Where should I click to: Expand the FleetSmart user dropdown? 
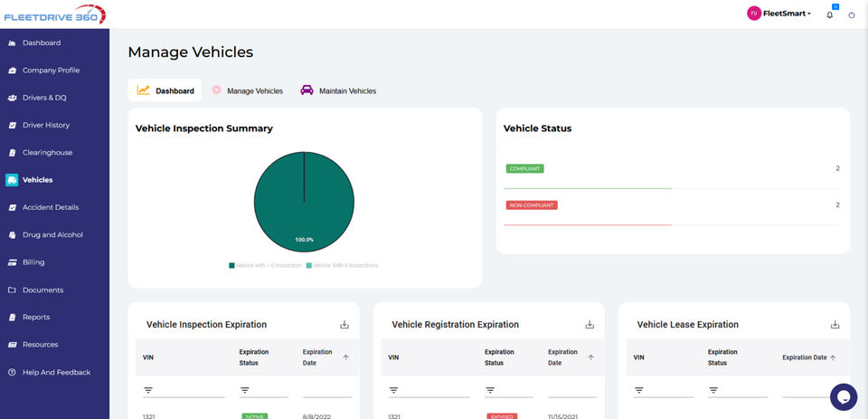(x=779, y=14)
